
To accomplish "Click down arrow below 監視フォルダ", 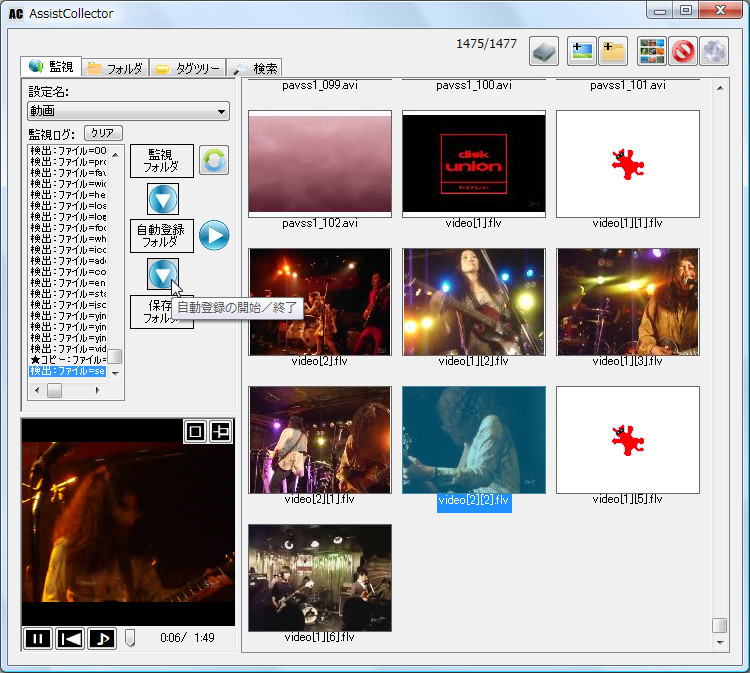I will pos(163,199).
